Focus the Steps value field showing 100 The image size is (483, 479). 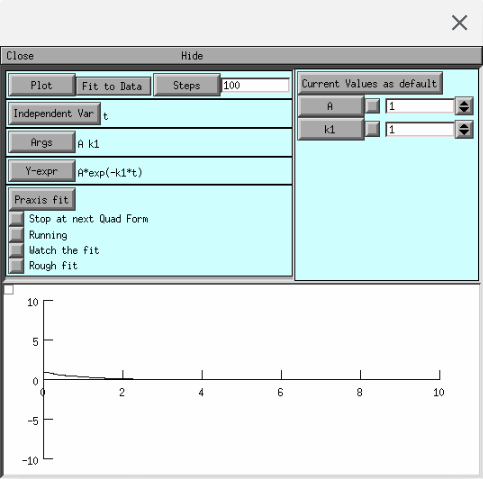click(x=255, y=85)
